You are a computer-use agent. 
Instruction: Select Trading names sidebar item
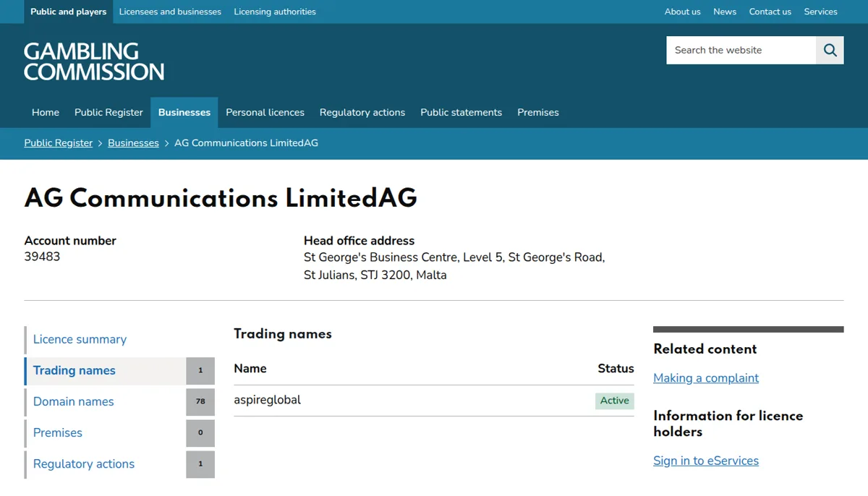tap(120, 370)
